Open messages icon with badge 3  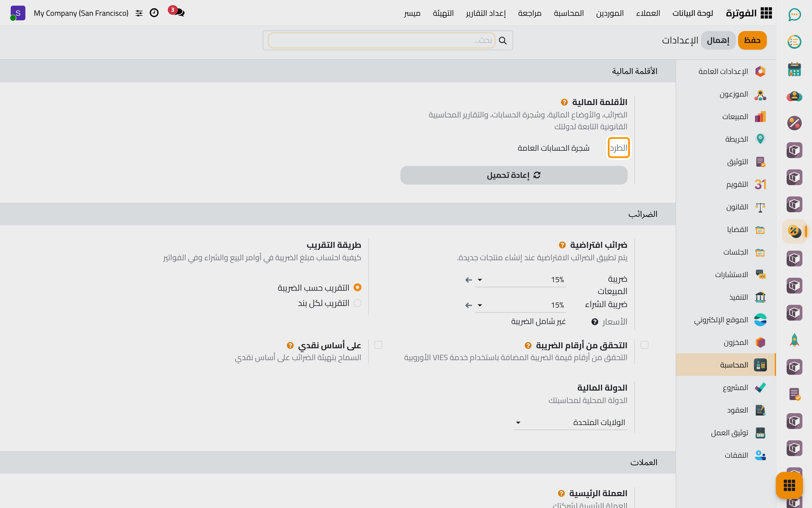tap(177, 12)
